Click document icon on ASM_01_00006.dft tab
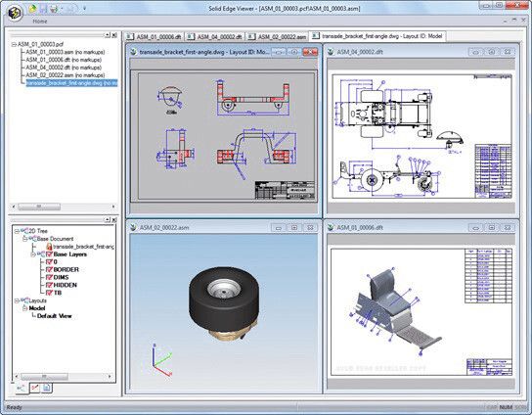532x415 pixels. click(x=130, y=36)
